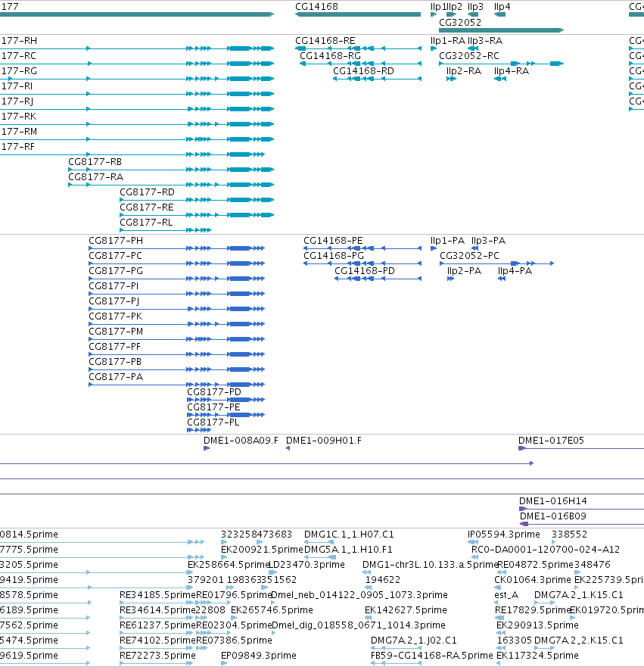This screenshot has height=667, width=644.
Task: Select transcript CG8177-RB label
Action: [x=95, y=162]
